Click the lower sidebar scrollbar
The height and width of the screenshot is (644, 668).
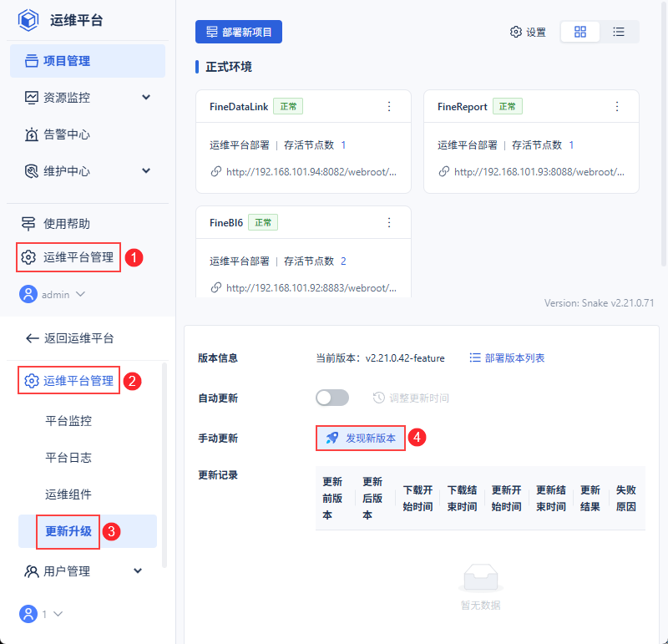(x=164, y=464)
